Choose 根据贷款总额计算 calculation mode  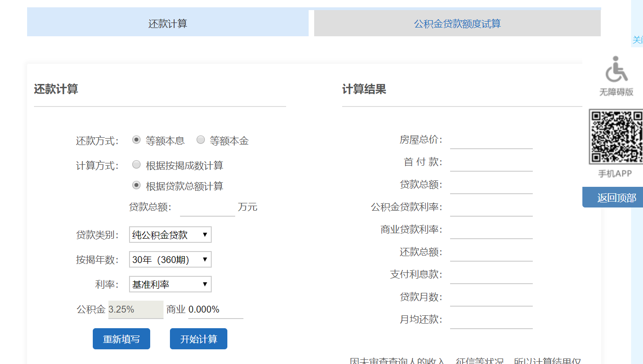click(136, 185)
